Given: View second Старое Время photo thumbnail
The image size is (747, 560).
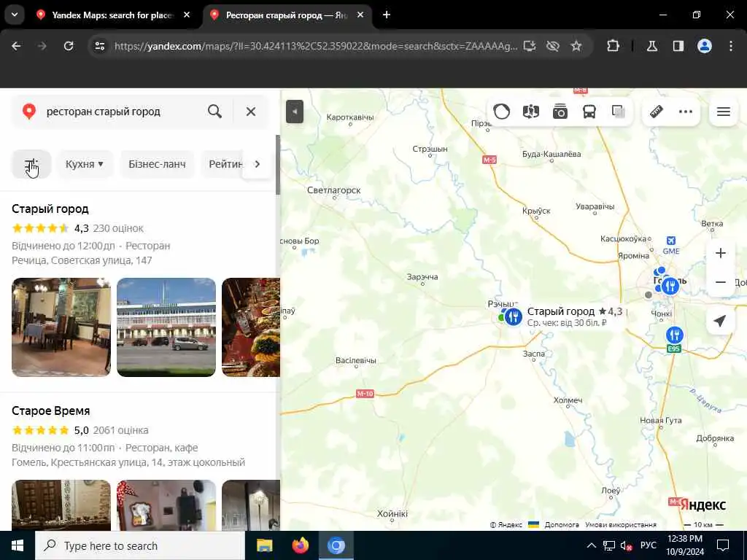Looking at the screenshot, I should [x=166, y=505].
